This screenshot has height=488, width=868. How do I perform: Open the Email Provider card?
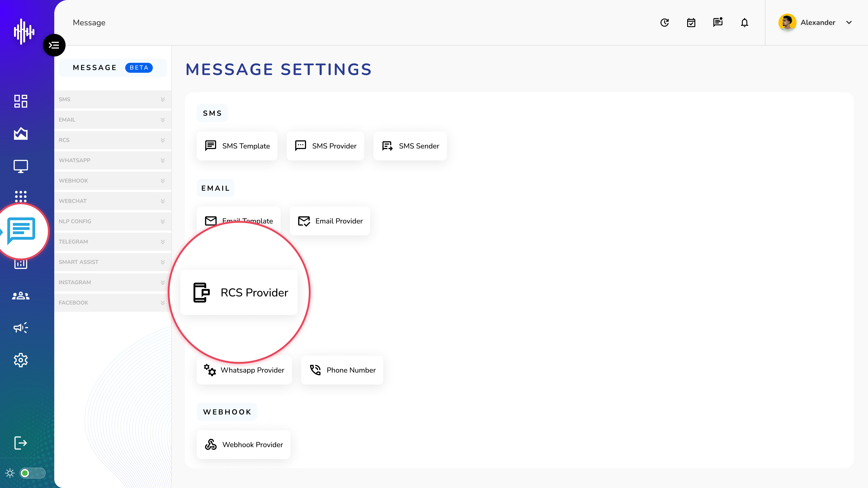tap(330, 221)
